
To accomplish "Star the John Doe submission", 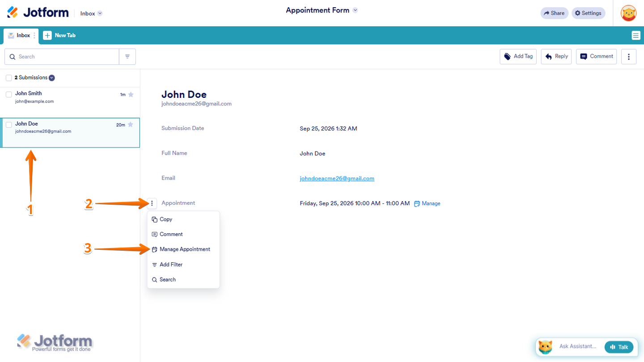I will (x=131, y=125).
